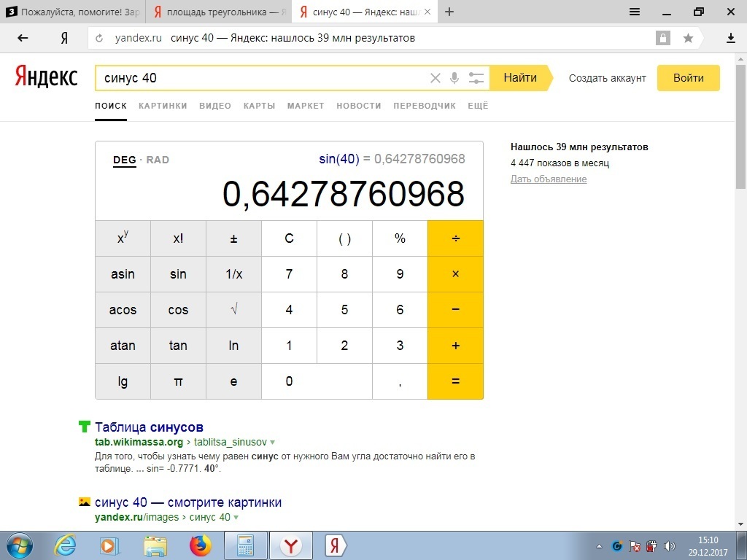
Task: Click the calculator multiply button
Action: (455, 274)
